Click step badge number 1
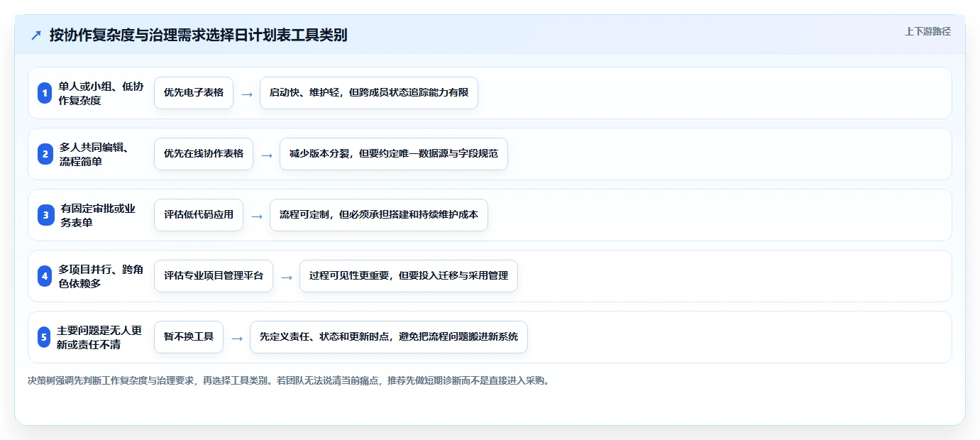Screen dimensions: 980x440 tap(45, 93)
